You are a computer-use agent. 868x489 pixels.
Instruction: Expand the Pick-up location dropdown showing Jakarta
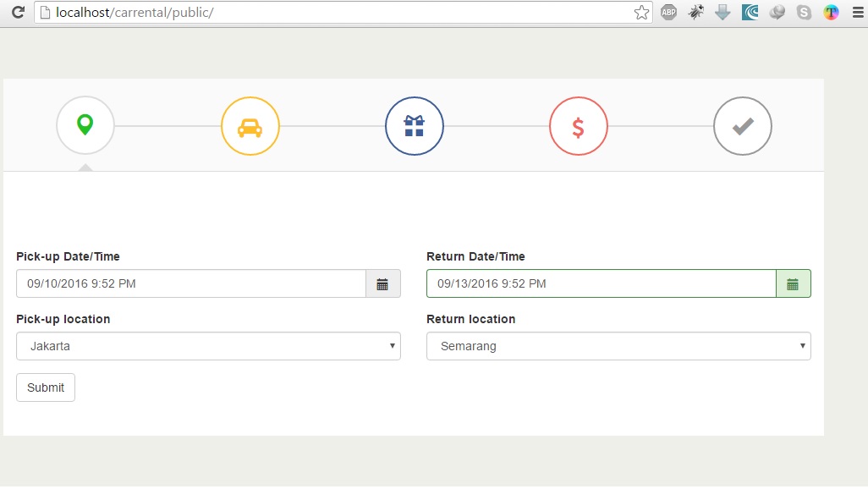[x=208, y=346]
